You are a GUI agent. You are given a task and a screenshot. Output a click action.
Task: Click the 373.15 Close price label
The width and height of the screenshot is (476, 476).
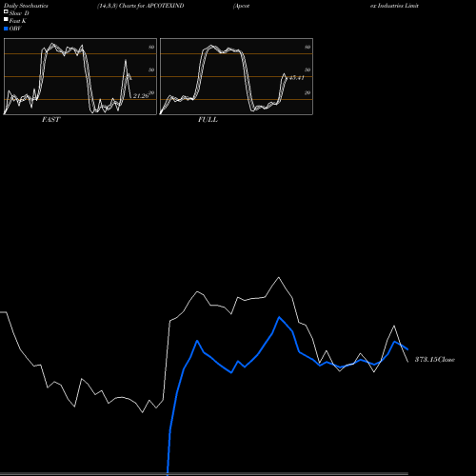(435, 359)
